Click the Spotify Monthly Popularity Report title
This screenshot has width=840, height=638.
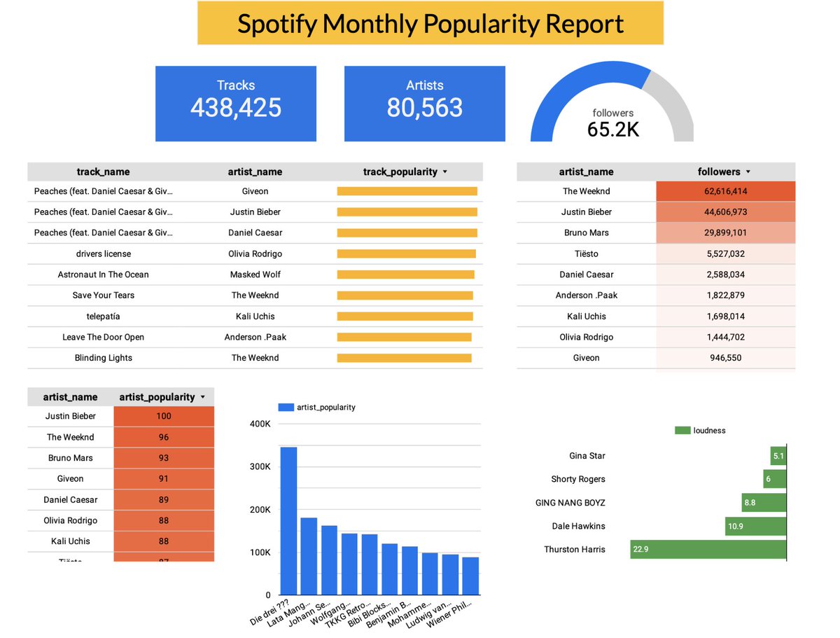(430, 23)
